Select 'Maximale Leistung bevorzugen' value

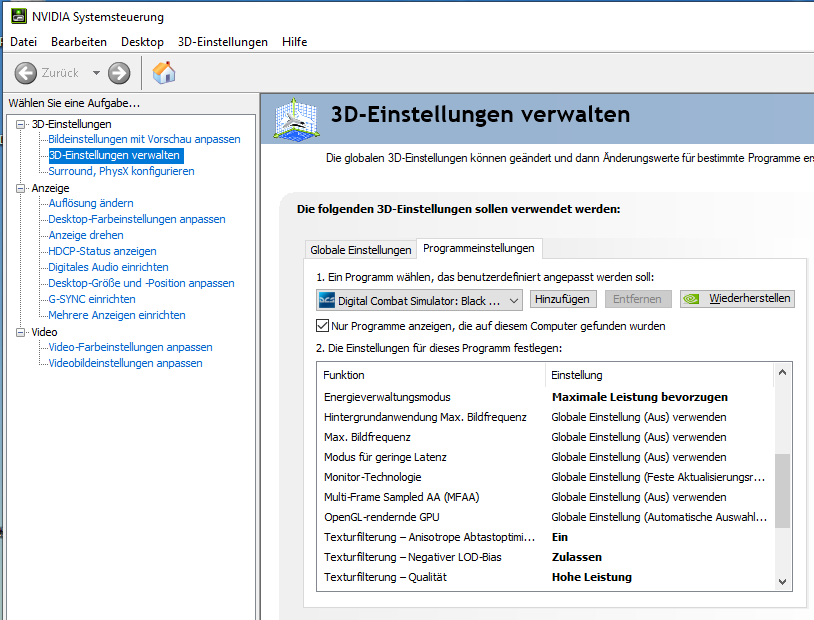[x=640, y=397]
